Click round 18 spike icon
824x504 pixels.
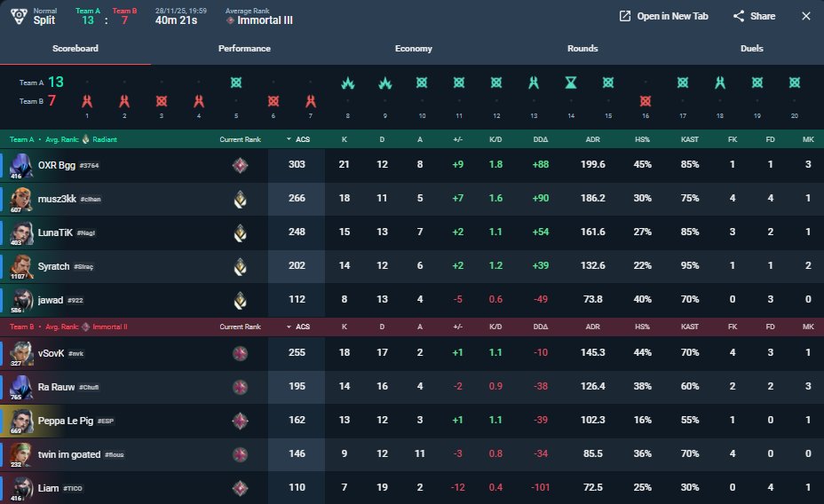(x=720, y=83)
